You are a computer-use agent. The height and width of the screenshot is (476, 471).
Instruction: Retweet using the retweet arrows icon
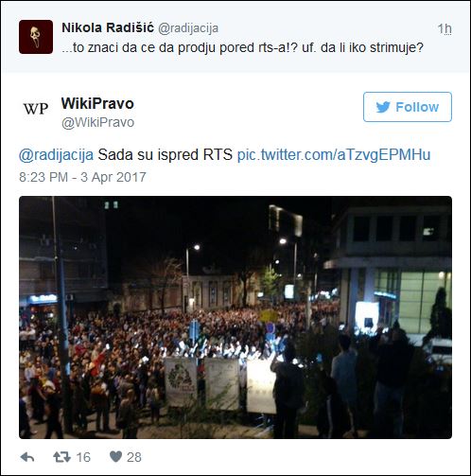click(x=61, y=457)
